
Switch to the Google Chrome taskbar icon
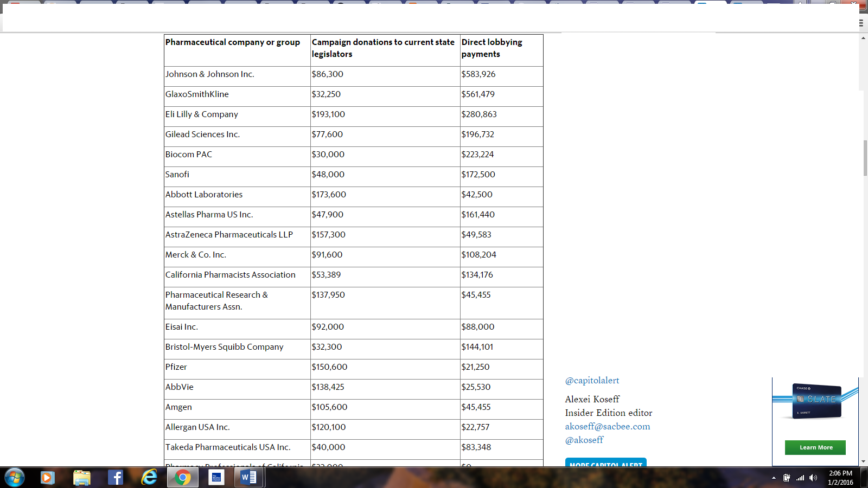click(x=183, y=478)
